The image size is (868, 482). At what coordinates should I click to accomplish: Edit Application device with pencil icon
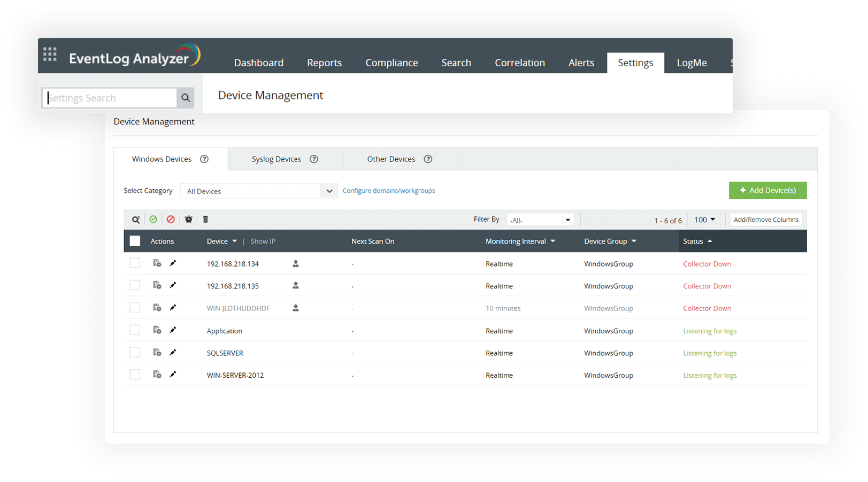click(x=173, y=330)
